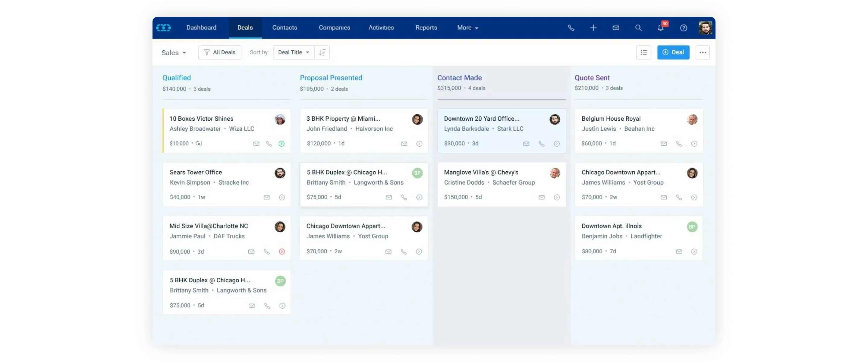Go to the Contacts tab
The height and width of the screenshot is (362, 868).
(285, 28)
